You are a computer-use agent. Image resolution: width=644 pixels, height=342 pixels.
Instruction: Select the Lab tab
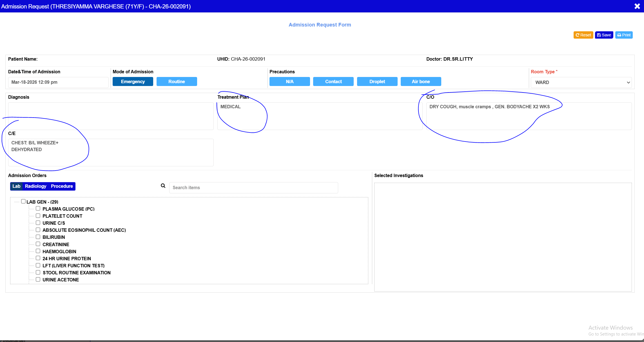click(x=16, y=186)
